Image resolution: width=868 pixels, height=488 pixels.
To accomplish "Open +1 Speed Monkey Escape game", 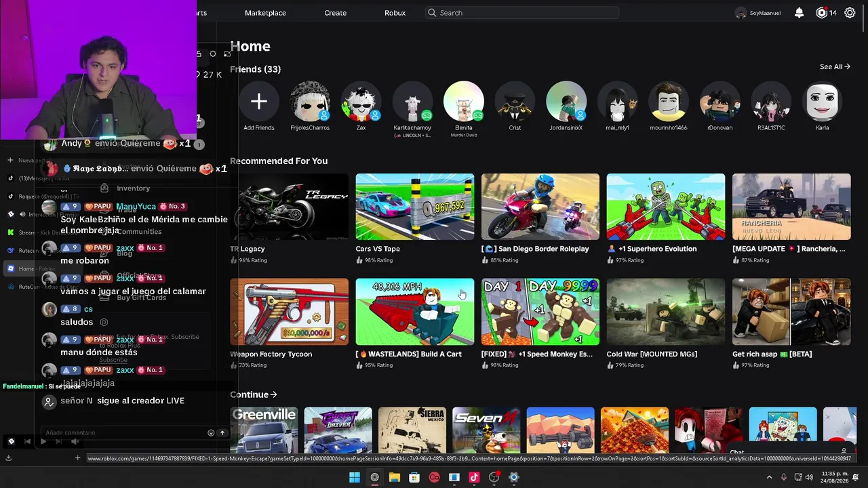I will pos(540,312).
